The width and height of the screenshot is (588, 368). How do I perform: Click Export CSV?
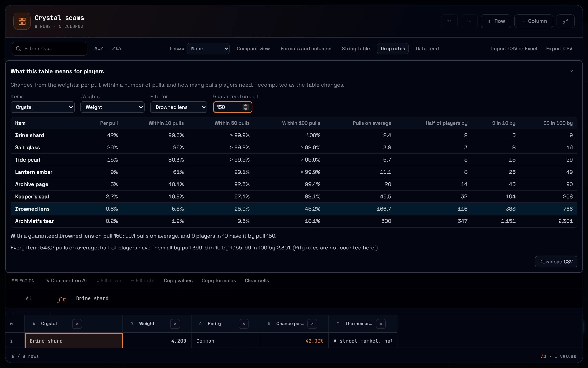[559, 49]
